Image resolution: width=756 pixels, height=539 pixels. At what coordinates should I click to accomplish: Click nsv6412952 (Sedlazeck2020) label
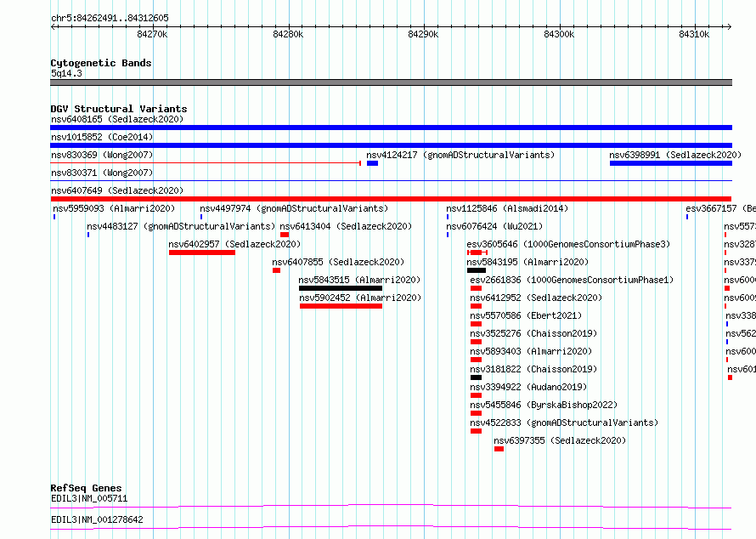pos(536,298)
